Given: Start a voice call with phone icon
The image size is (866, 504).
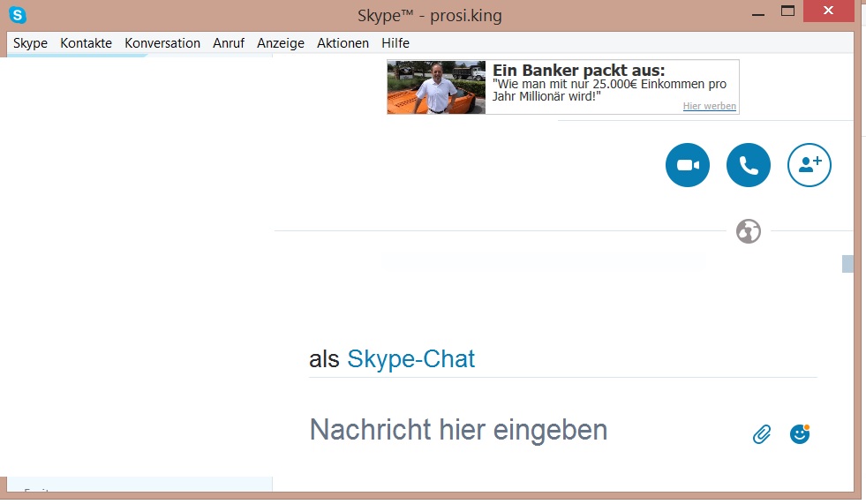Looking at the screenshot, I should (748, 165).
